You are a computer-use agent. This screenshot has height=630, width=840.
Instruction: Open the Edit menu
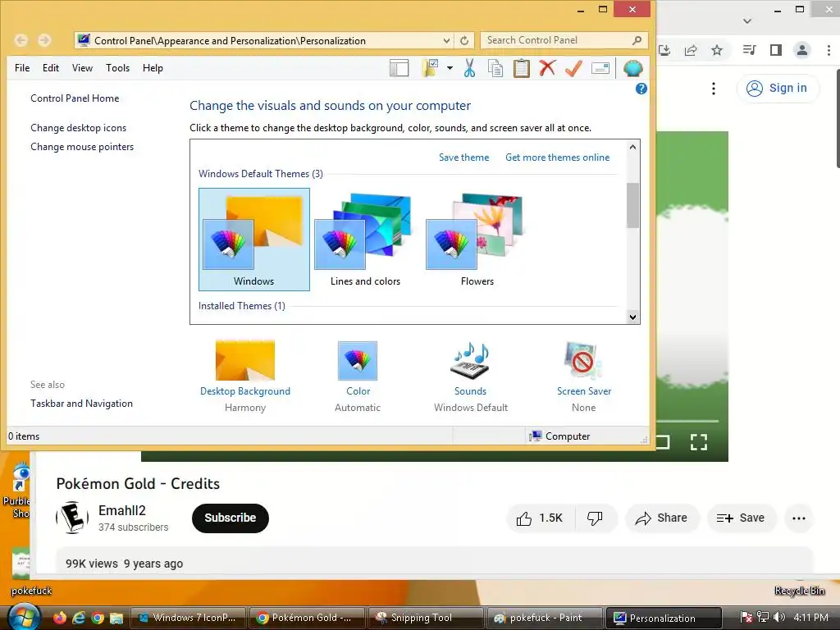tap(51, 68)
